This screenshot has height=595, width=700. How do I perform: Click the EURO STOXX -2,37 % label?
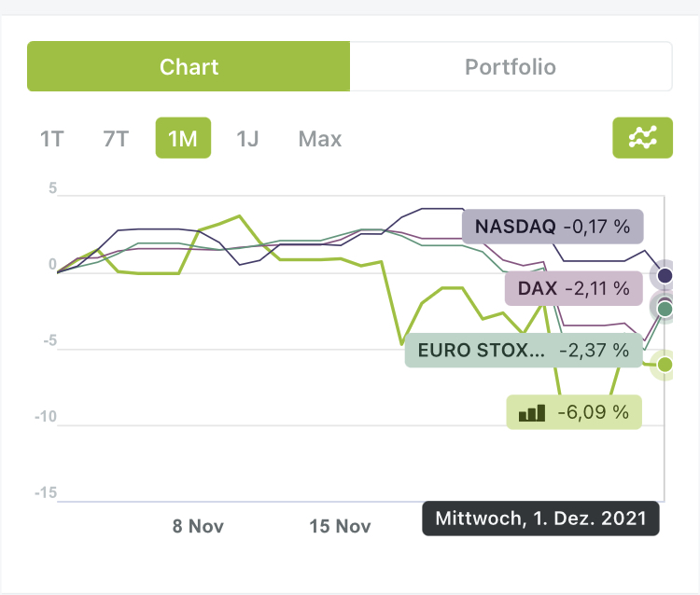point(523,351)
